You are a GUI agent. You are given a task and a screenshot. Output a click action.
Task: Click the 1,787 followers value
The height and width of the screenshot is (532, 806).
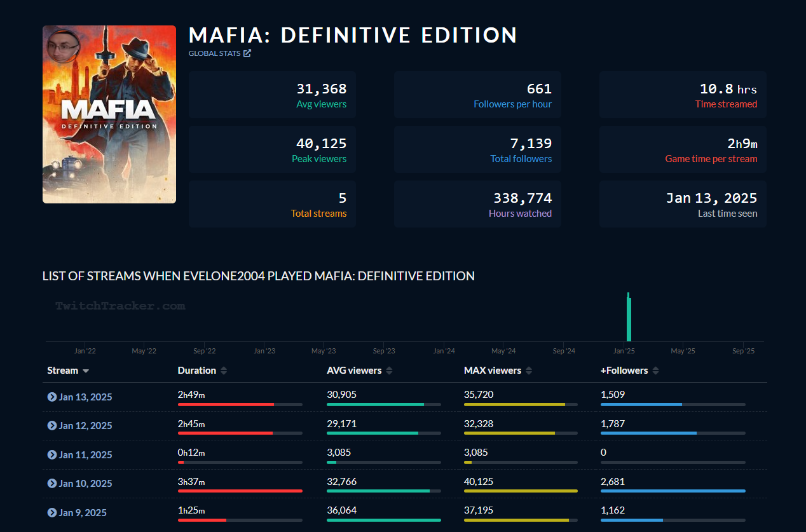click(613, 423)
